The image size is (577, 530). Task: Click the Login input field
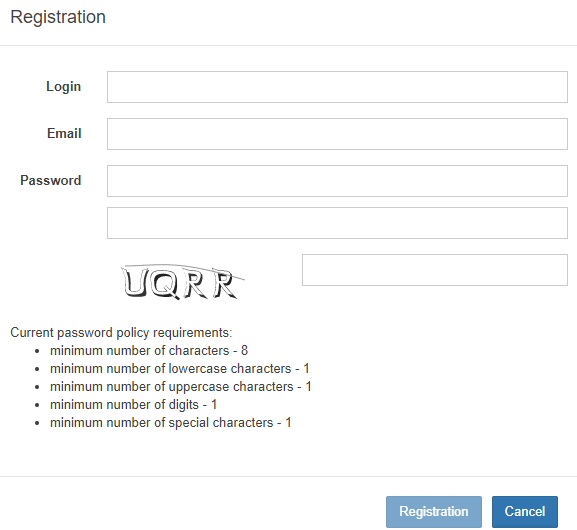point(337,87)
